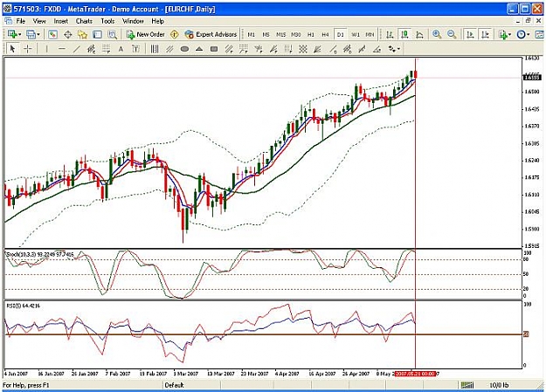The image size is (546, 392).
Task: Click the Zoom Out magnifier
Action: 452,34
